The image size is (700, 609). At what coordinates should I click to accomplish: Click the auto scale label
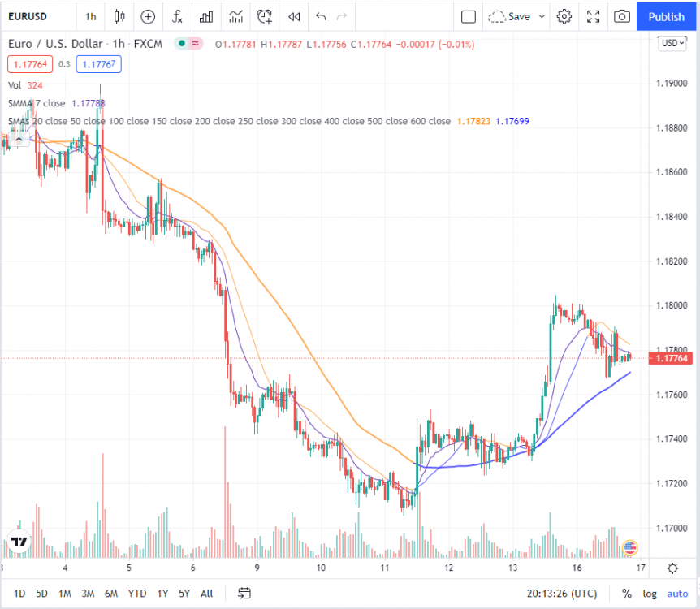click(x=676, y=594)
